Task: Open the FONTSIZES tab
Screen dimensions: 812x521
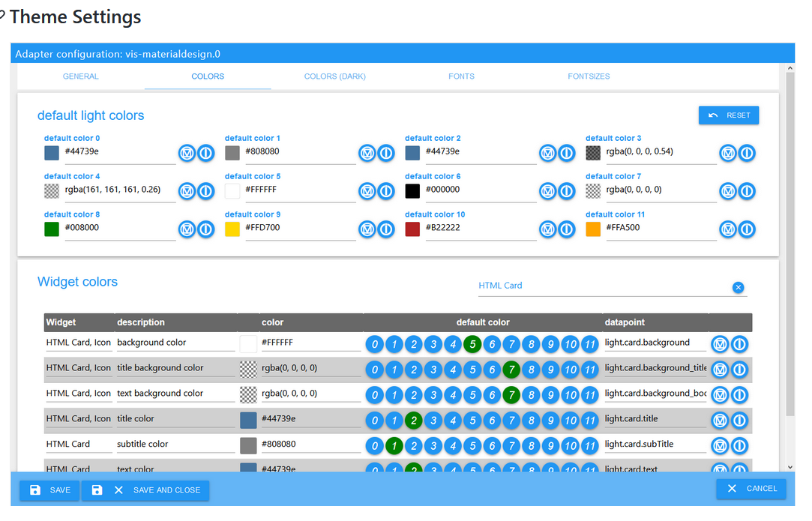Action: [x=589, y=76]
